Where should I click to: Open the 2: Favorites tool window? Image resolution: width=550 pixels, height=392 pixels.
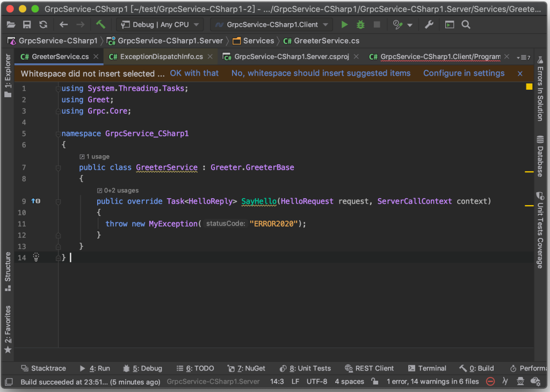tap(8, 330)
